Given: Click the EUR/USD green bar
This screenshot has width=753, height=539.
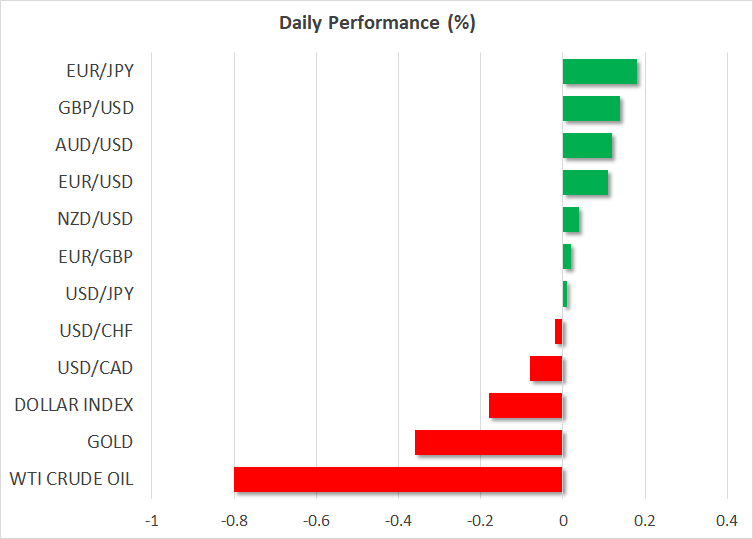Looking at the screenshot, I should point(585,182).
